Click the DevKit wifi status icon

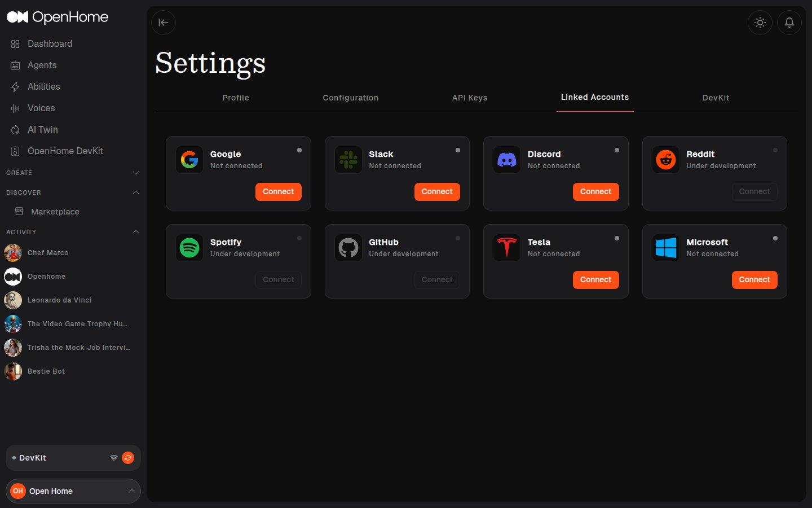114,458
